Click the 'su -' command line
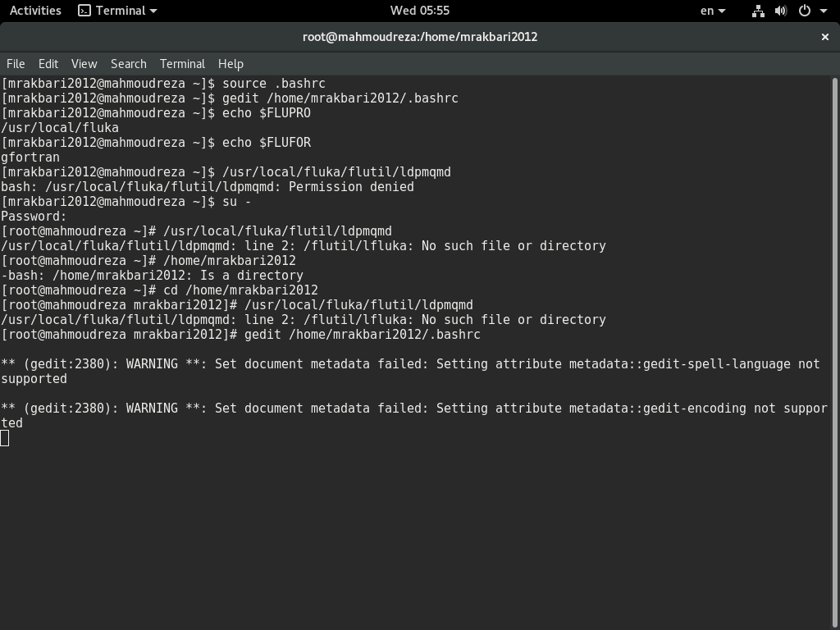The image size is (840, 630). click(x=126, y=202)
